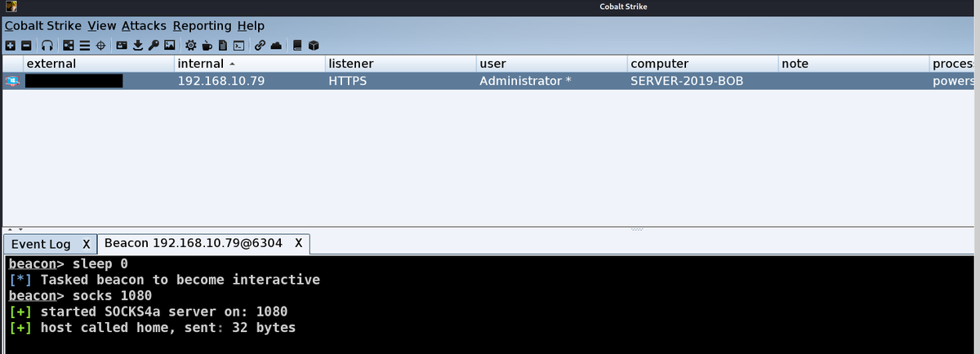The width and height of the screenshot is (980, 354).
Task: Open scripted web delivery terminal icon
Action: coord(238,45)
